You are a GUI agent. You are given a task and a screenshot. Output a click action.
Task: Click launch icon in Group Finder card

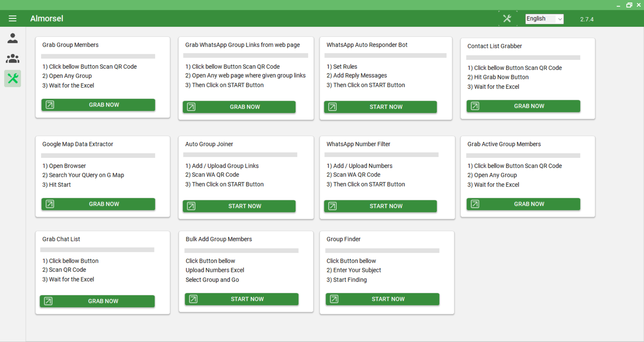pos(334,299)
